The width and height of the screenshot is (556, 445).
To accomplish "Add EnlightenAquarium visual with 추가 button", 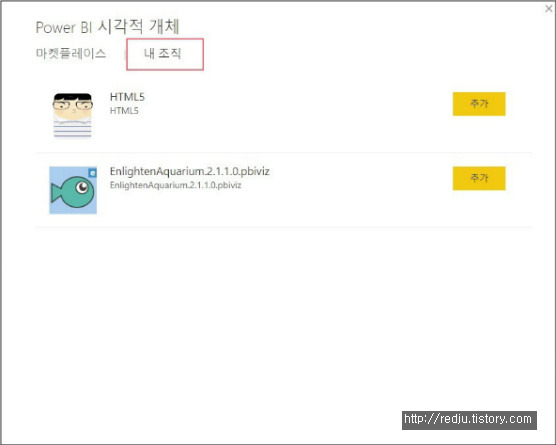I will [x=479, y=178].
